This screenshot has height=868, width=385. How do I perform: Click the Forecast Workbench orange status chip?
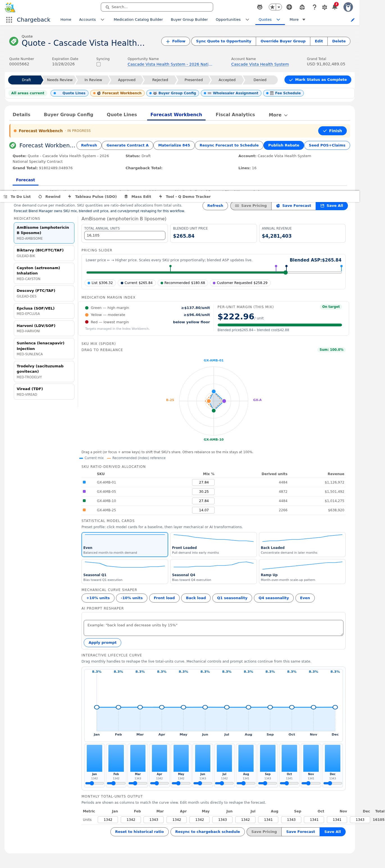click(x=117, y=93)
